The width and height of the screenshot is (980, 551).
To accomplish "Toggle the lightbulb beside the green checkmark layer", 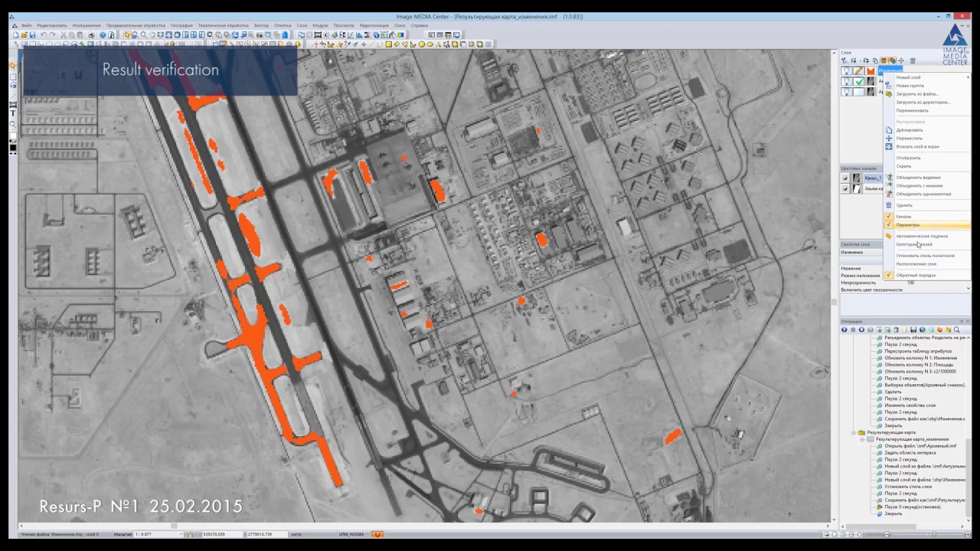I will point(846,82).
